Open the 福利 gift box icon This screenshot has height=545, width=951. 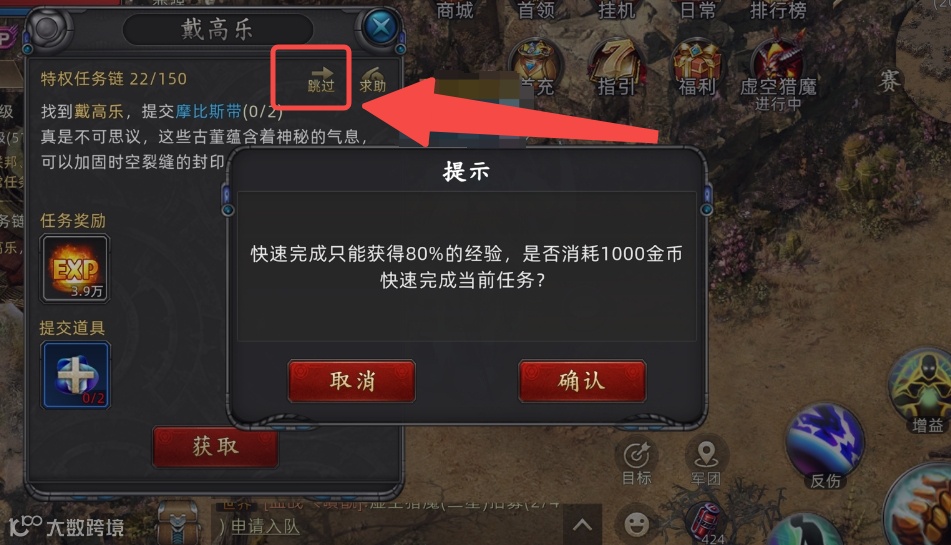[697, 67]
